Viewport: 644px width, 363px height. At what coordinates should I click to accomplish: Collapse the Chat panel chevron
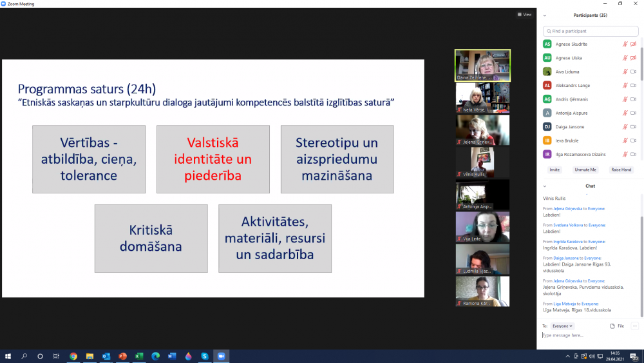(x=545, y=186)
